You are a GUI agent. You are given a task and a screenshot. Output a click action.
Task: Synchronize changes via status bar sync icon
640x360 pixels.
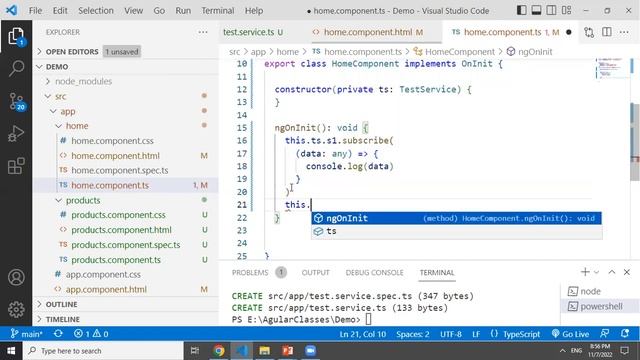[x=58, y=333]
